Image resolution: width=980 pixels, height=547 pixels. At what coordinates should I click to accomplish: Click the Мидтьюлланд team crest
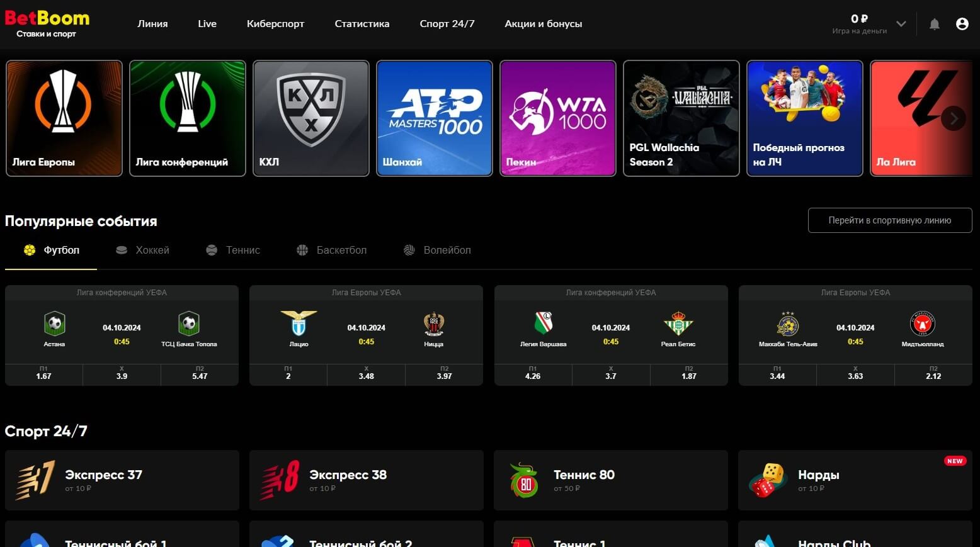coord(923,324)
